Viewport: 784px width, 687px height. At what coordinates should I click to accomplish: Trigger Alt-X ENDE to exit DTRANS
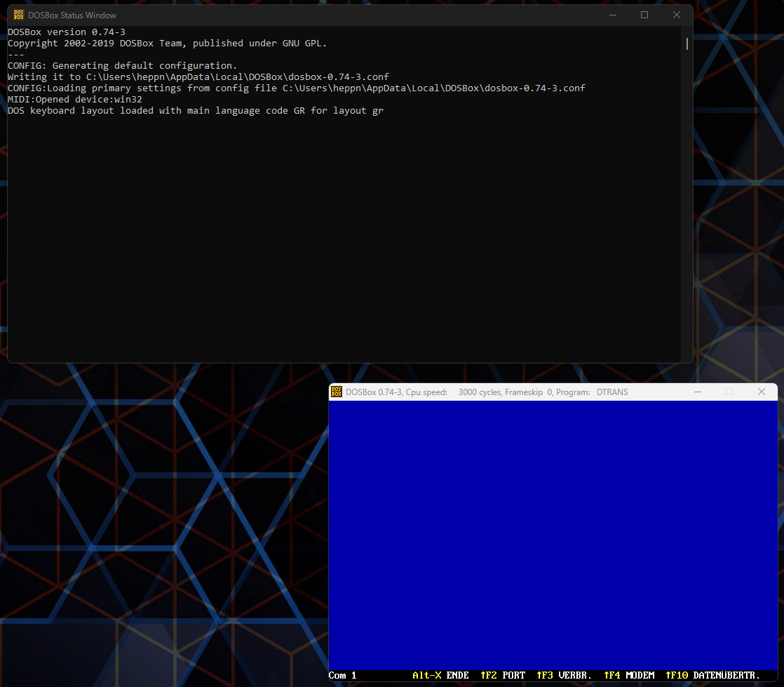[440, 675]
